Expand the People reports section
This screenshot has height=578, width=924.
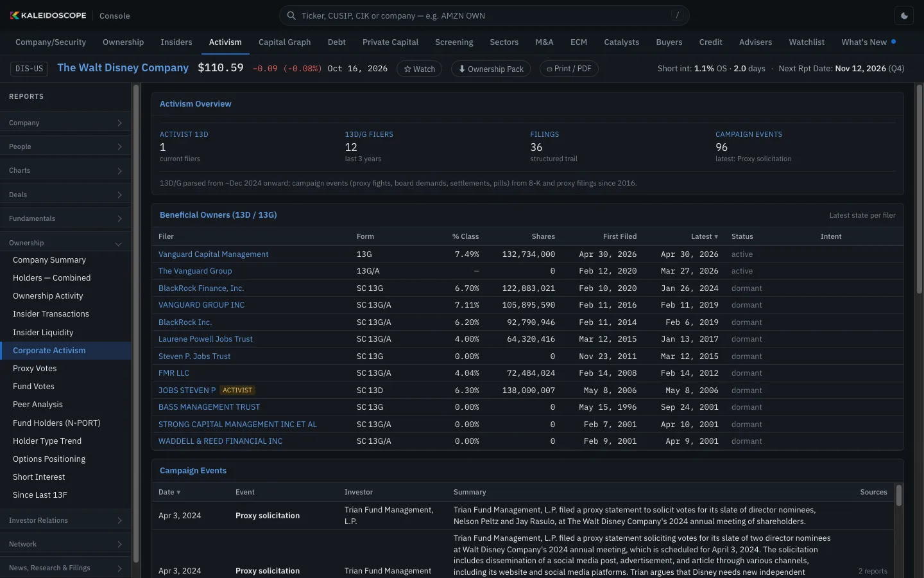click(x=65, y=146)
